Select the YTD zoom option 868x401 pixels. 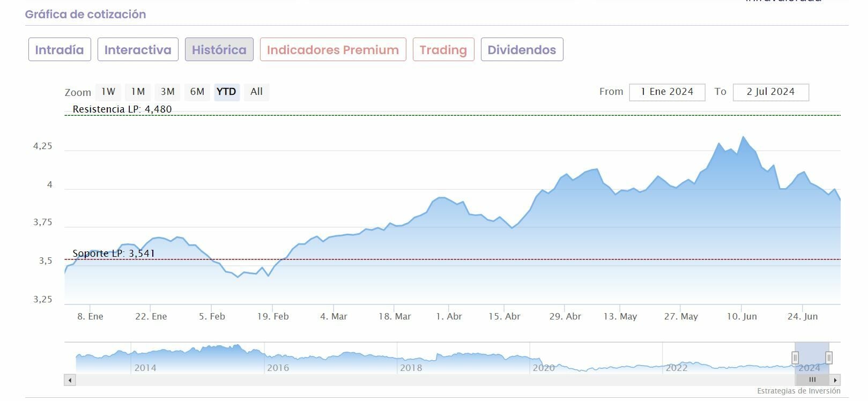[226, 92]
